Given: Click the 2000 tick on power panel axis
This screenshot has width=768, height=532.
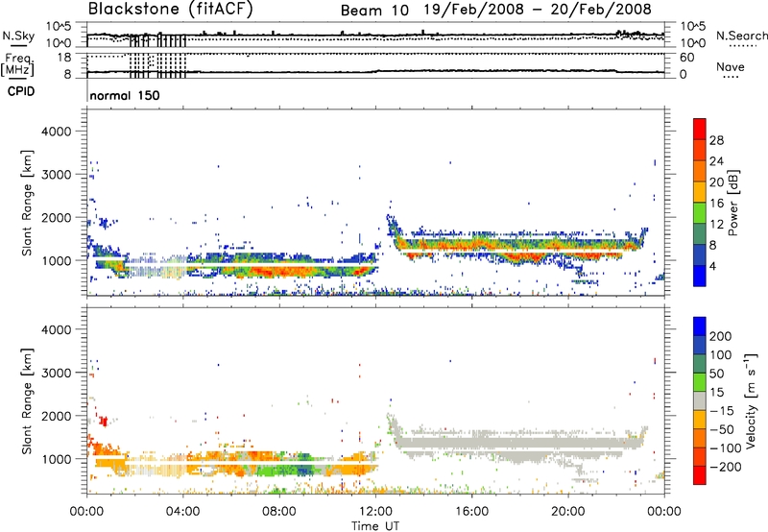Looking at the screenshot, I should 56,217.
